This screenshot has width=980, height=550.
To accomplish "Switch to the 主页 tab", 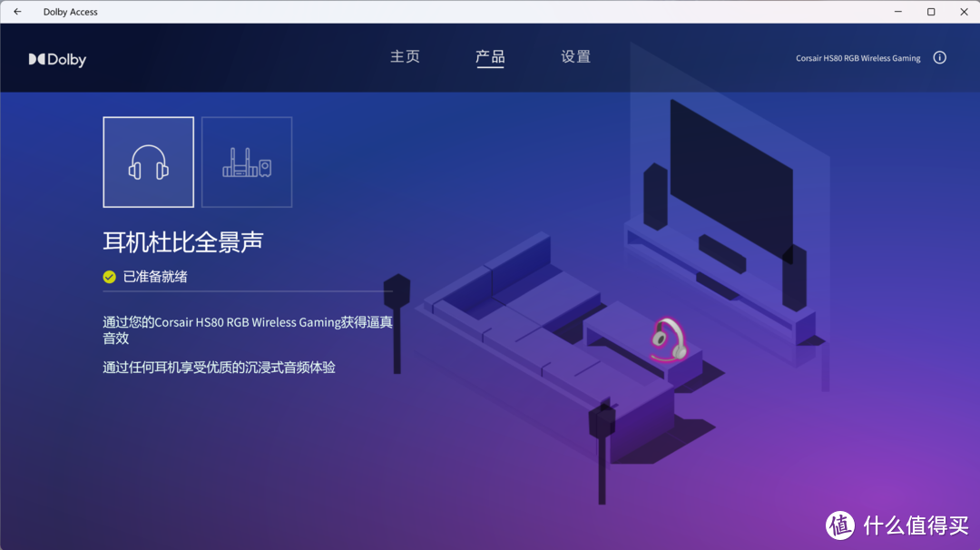I will pyautogui.click(x=405, y=57).
